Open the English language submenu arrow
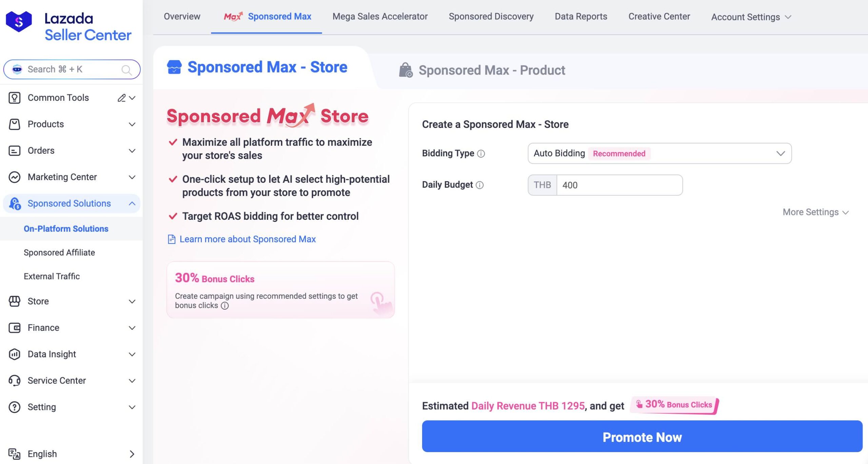868x464 pixels. point(132,454)
